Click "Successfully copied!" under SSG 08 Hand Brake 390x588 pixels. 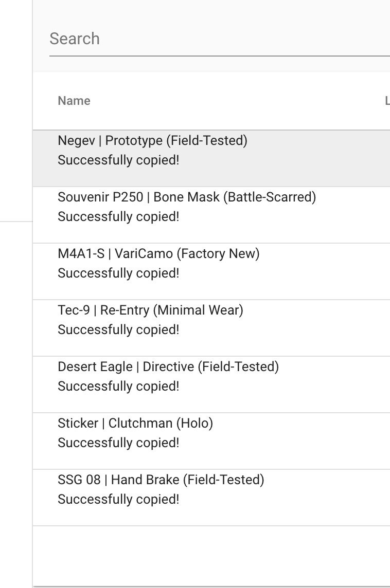pos(118,500)
